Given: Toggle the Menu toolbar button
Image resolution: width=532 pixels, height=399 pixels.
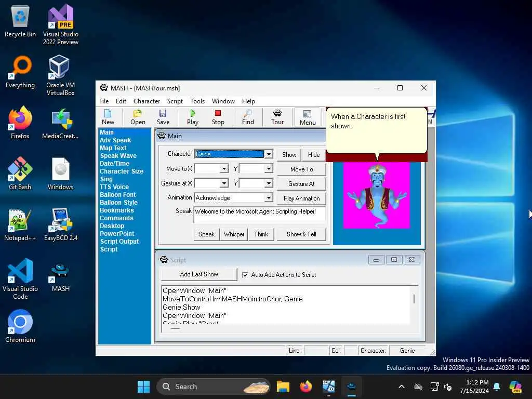Looking at the screenshot, I should (x=308, y=117).
